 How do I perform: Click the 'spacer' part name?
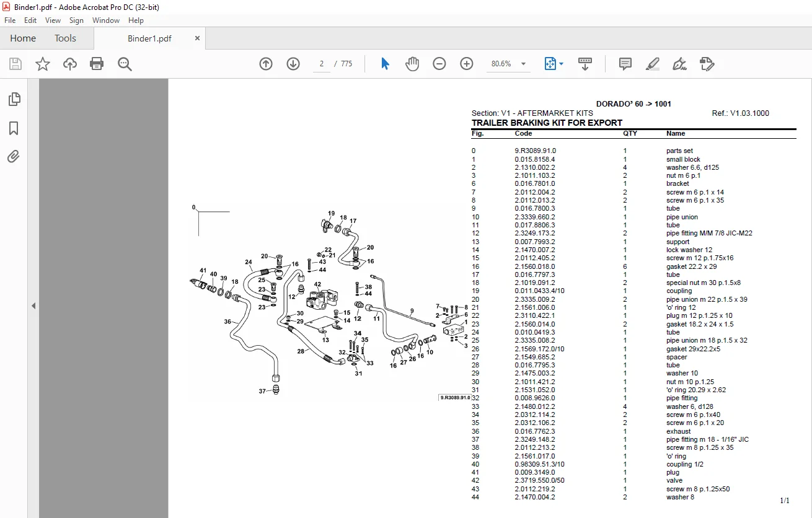tap(676, 357)
